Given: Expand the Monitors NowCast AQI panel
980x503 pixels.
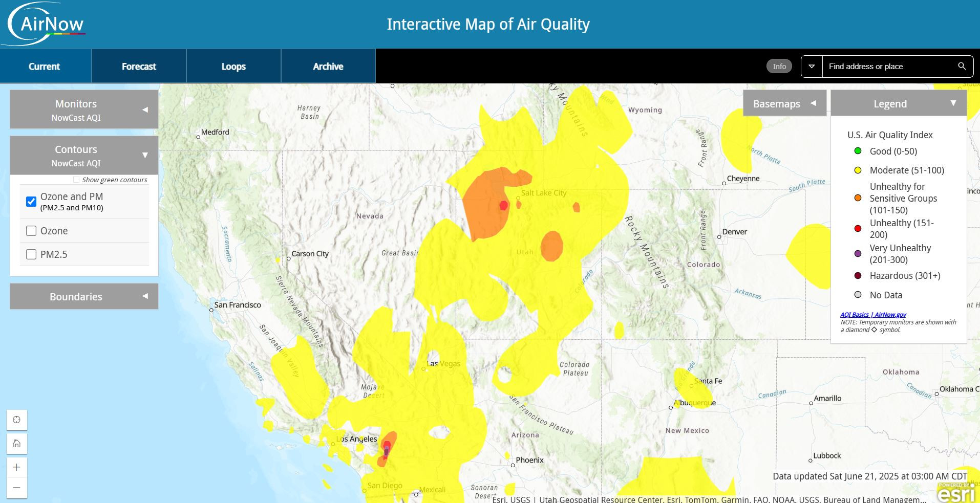Looking at the screenshot, I should 84,110.
